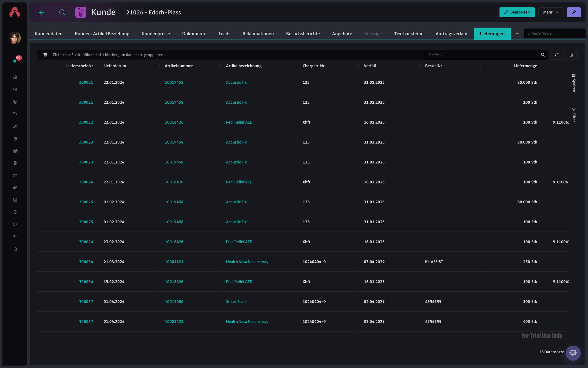Click the red app logo
Image resolution: width=588 pixels, height=368 pixels.
pos(15,13)
